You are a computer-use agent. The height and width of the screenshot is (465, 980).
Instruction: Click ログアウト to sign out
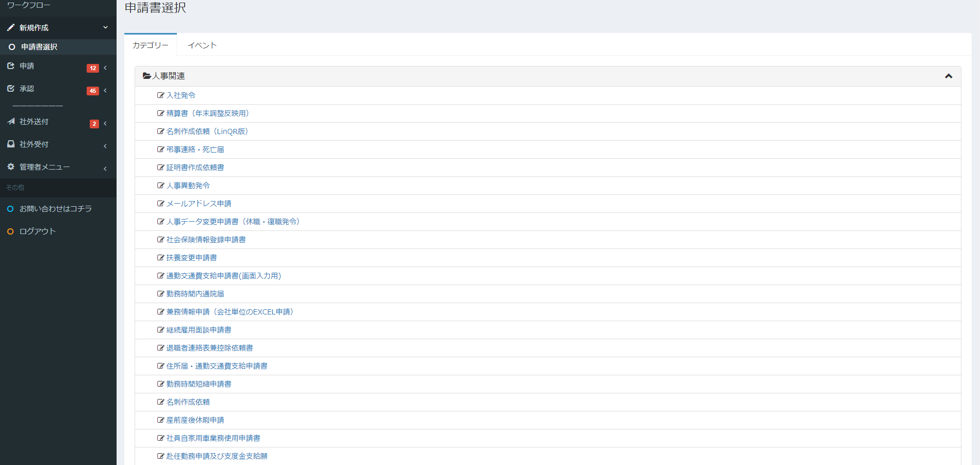tap(38, 231)
